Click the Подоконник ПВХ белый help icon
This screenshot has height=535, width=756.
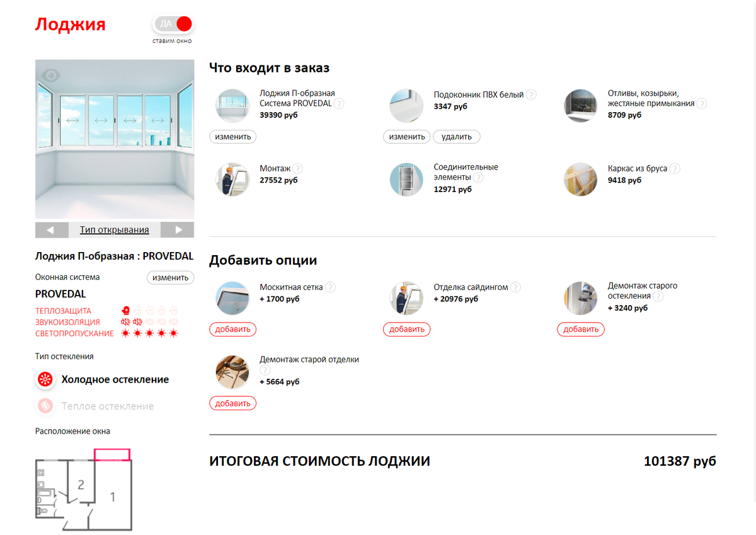click(x=531, y=94)
